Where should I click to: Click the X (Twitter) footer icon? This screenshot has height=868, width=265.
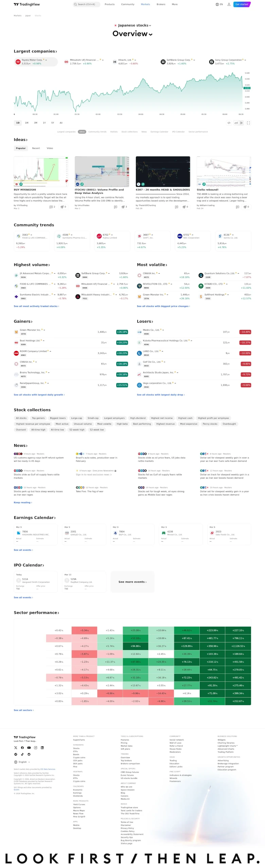16,748
